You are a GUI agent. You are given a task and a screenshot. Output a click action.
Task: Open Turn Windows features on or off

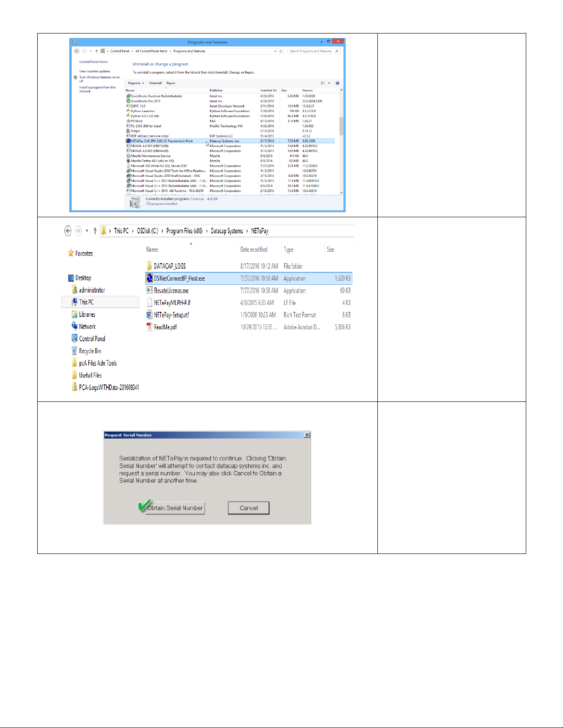pyautogui.click(x=99, y=79)
